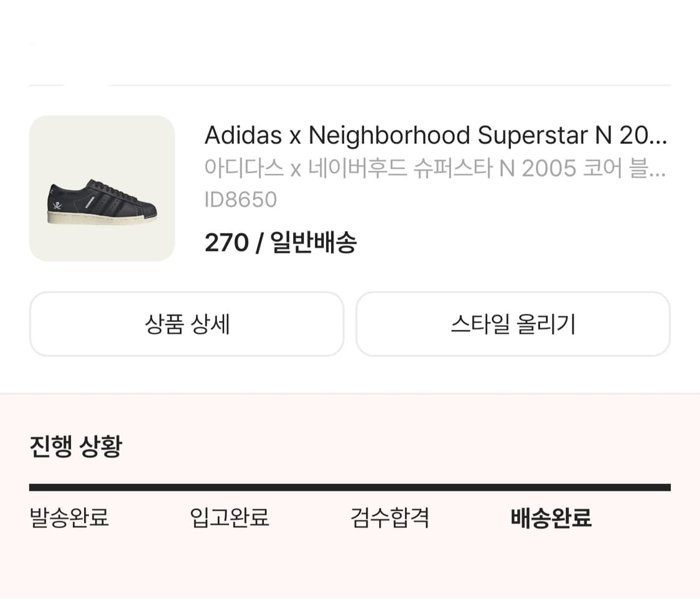This screenshot has height=599, width=700.
Task: Tap the pink progress status panel
Action: (x=350, y=492)
